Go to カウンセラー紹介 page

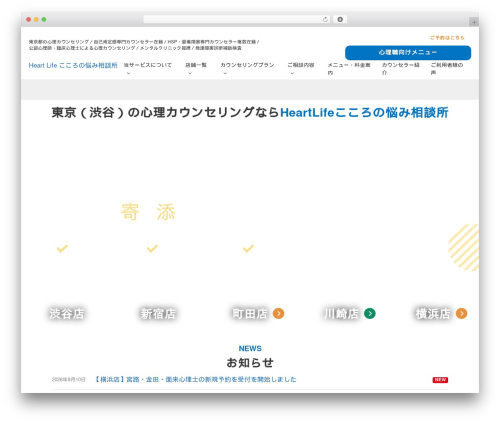[401, 68]
